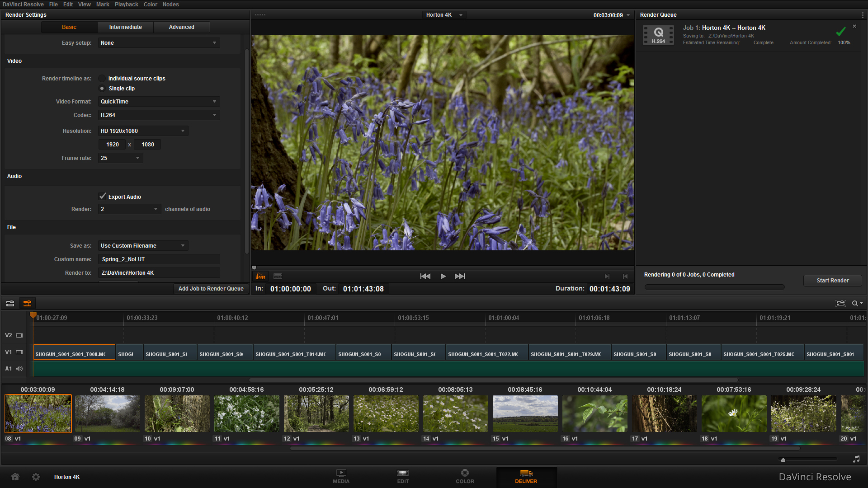The height and width of the screenshot is (488, 868).
Task: Click the Custom name field
Action: (159, 259)
